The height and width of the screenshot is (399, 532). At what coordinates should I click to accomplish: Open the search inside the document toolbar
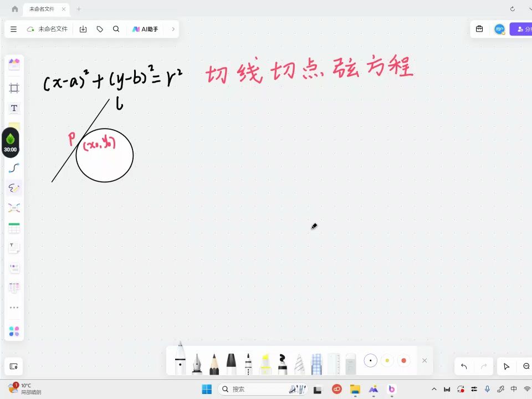(116, 29)
